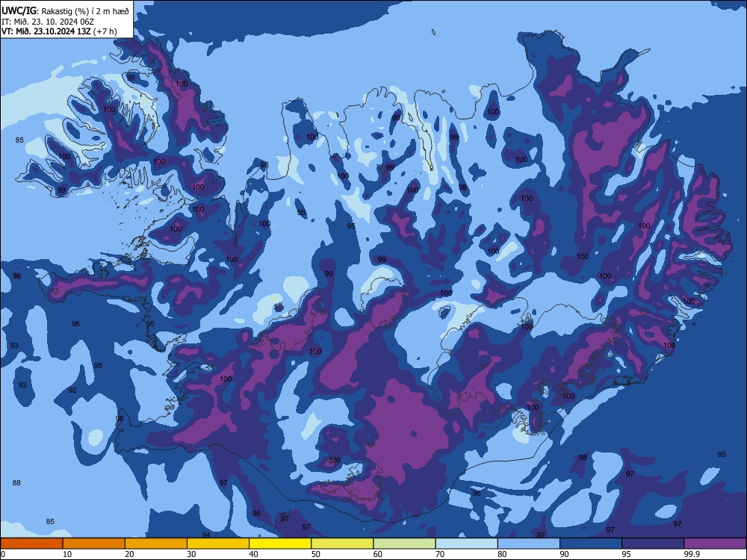Select the medium blue 90–95 legend swatch
The width and height of the screenshot is (747, 560).
pos(591,544)
